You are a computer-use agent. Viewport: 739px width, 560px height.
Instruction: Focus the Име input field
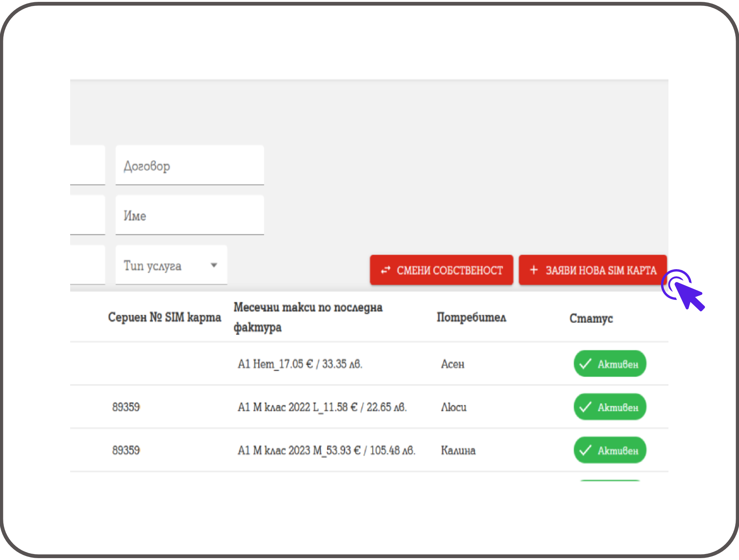pyautogui.click(x=190, y=216)
